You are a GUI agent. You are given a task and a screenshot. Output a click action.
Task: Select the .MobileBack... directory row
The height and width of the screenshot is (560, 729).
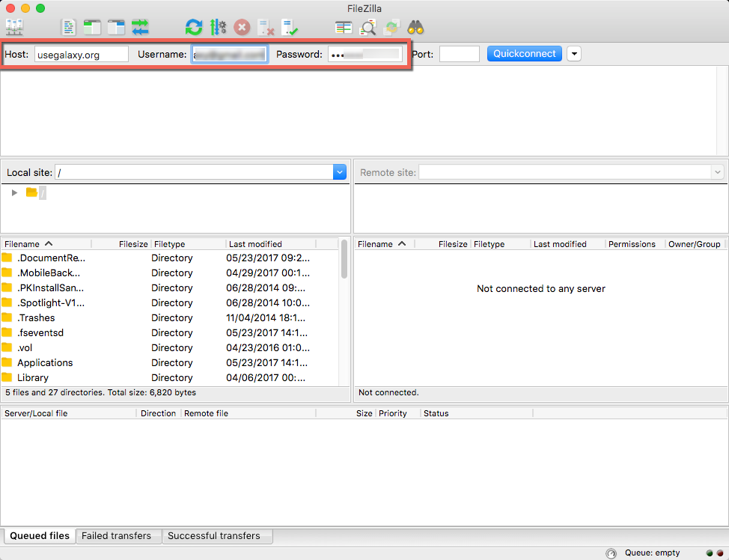point(170,273)
